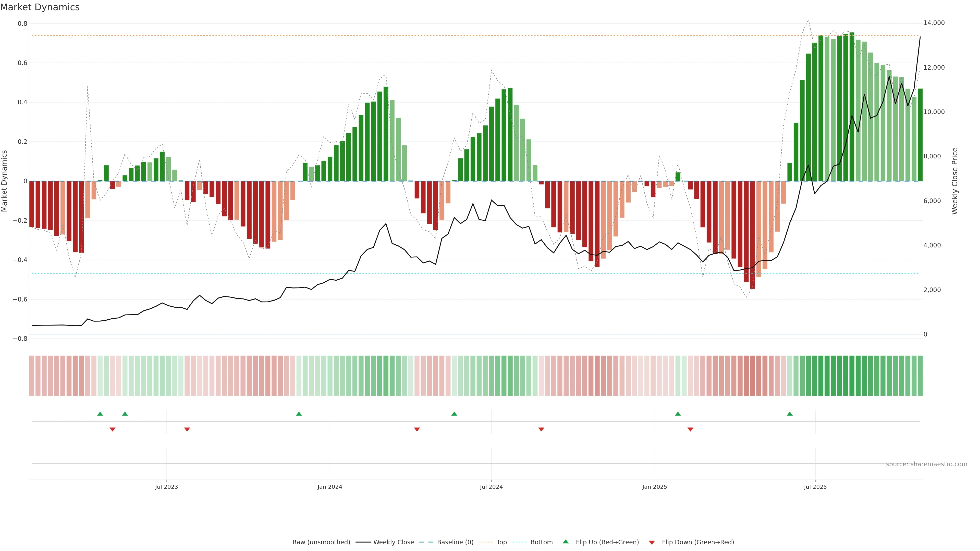Click the flip-down marker just after Jul 2023
The image size is (980, 551).
pos(187,429)
